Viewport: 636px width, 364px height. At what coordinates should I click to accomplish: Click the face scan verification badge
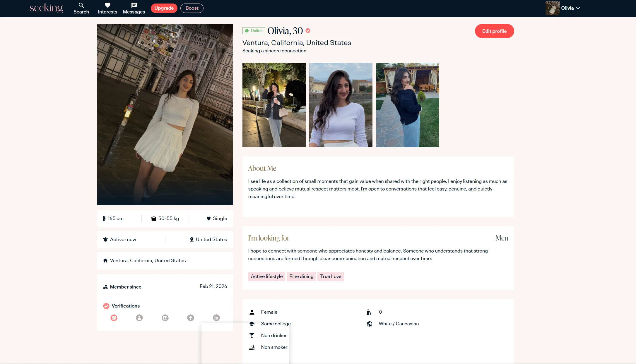[114, 318]
